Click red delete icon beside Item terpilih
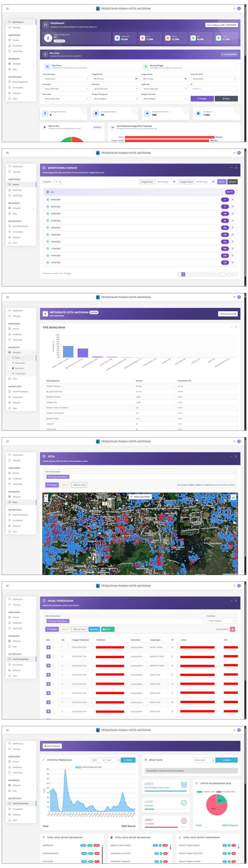The width and height of the screenshot is (248, 868). tap(232, 629)
